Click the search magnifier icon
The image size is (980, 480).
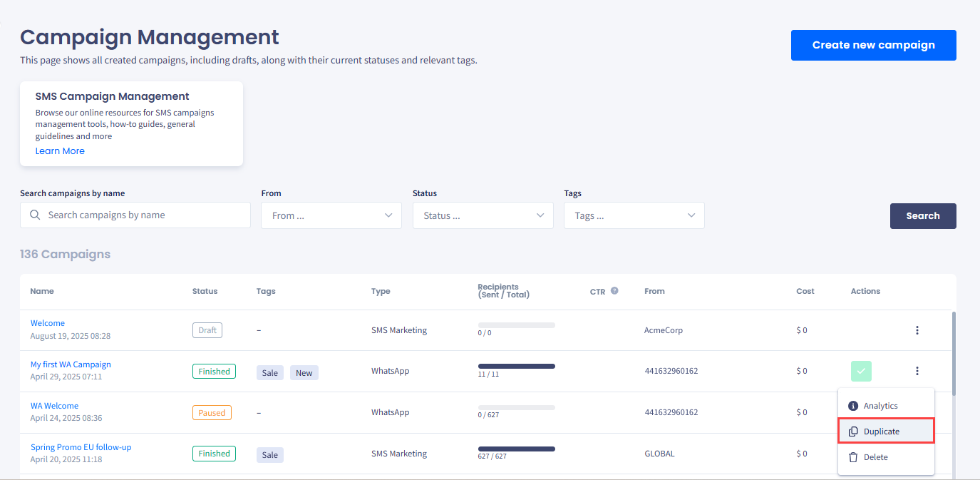pyautogui.click(x=35, y=215)
